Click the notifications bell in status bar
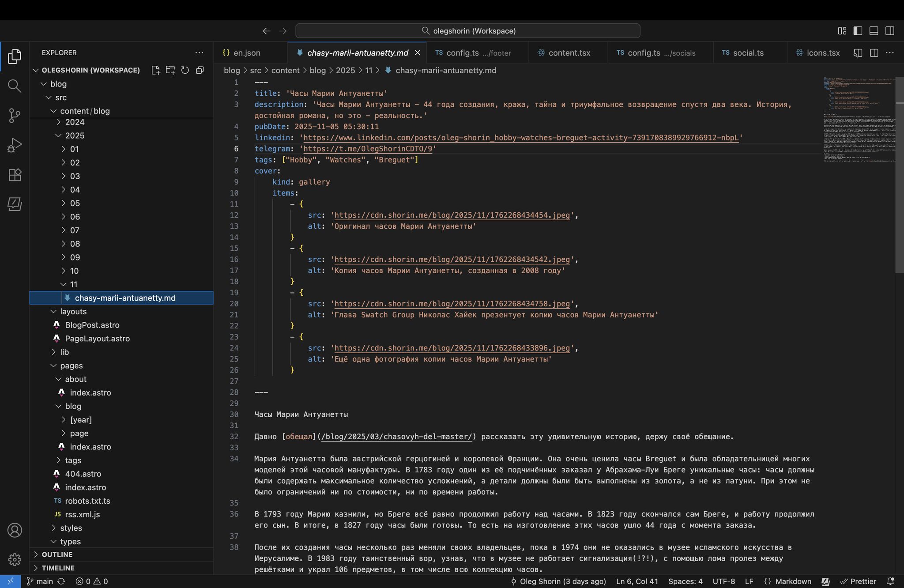This screenshot has height=588, width=904. (891, 581)
